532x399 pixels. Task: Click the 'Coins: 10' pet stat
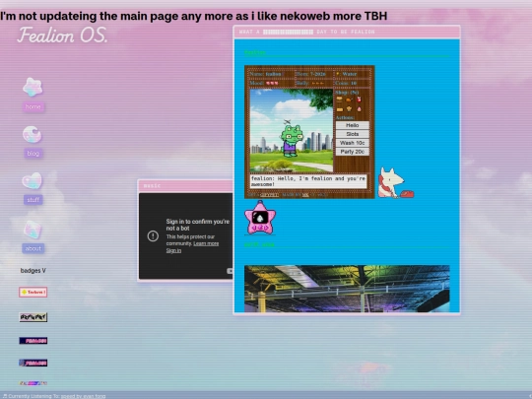(x=346, y=83)
